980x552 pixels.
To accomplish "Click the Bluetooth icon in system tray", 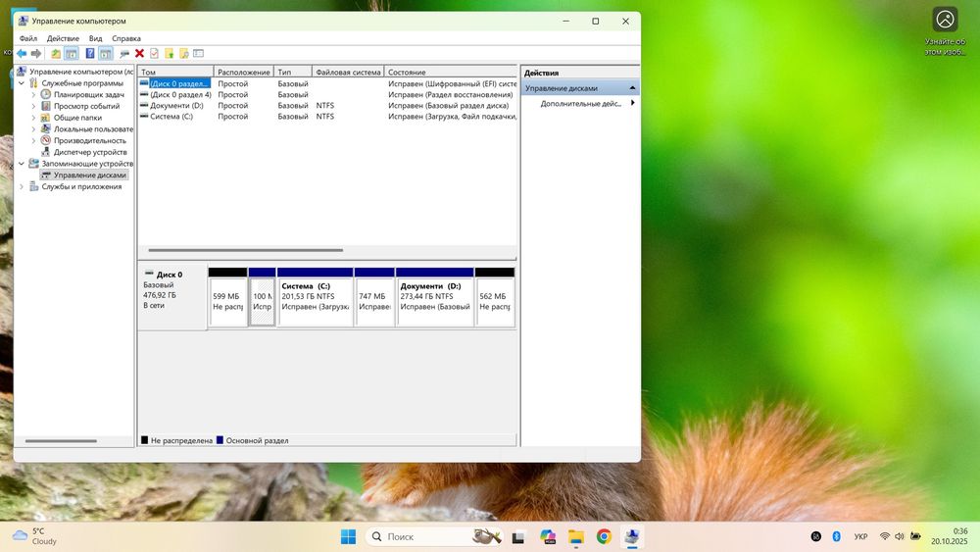I will tap(837, 536).
